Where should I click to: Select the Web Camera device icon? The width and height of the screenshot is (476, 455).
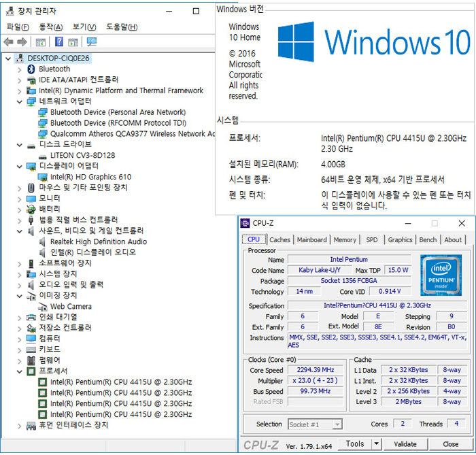[42, 307]
